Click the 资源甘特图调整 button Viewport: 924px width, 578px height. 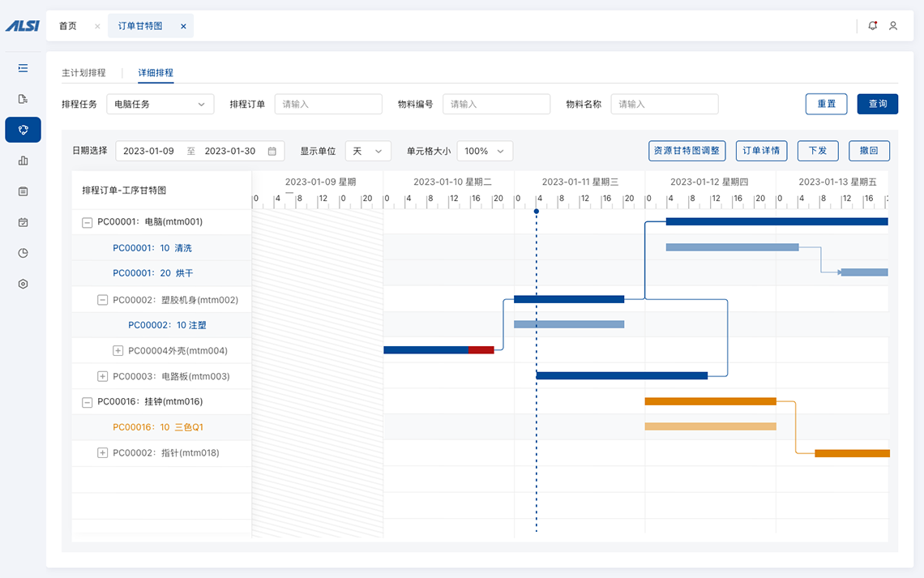pos(687,151)
